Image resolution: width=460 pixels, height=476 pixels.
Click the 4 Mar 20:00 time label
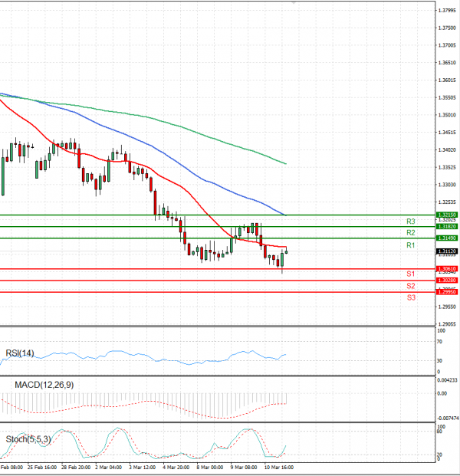click(176, 468)
